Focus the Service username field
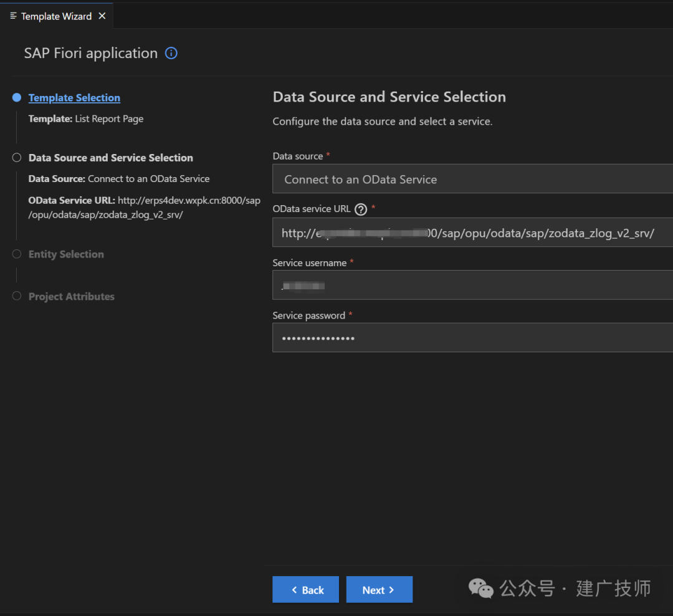 click(472, 285)
